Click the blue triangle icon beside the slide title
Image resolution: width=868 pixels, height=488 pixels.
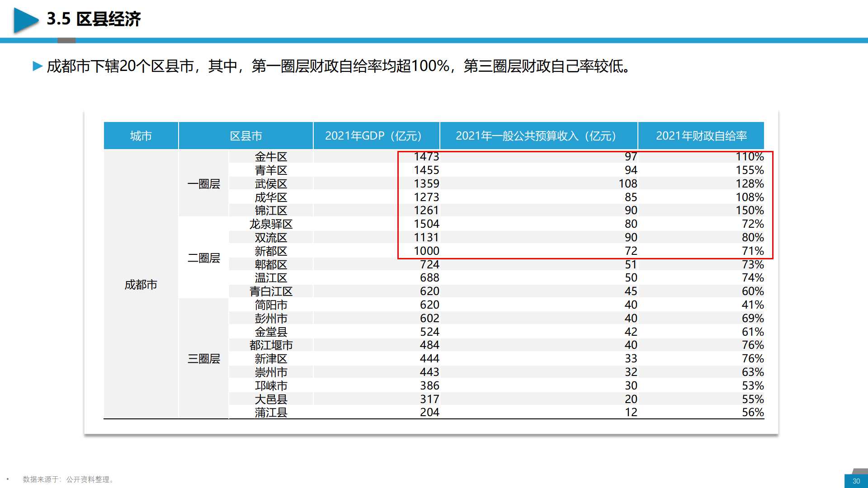point(26,20)
